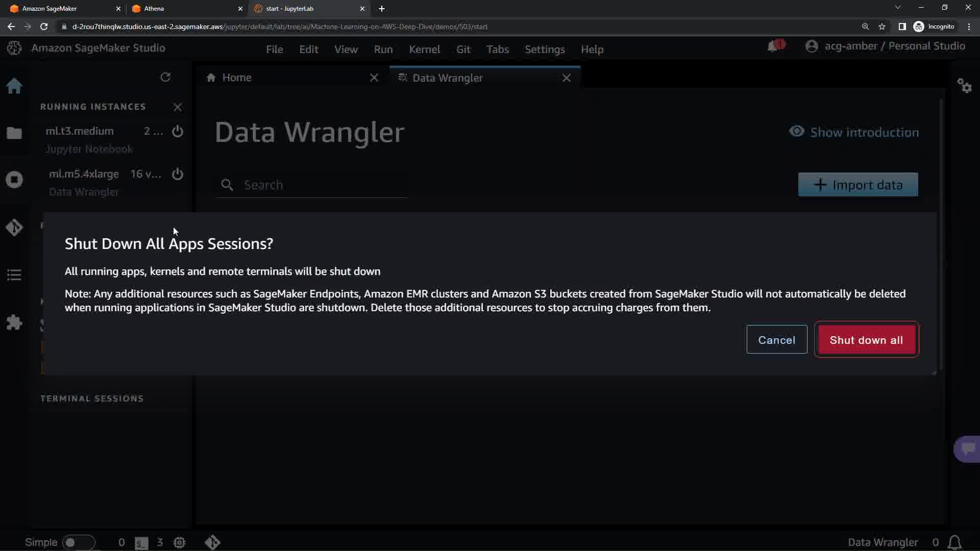Open Running Terminals and Kernels icon

point(14,180)
